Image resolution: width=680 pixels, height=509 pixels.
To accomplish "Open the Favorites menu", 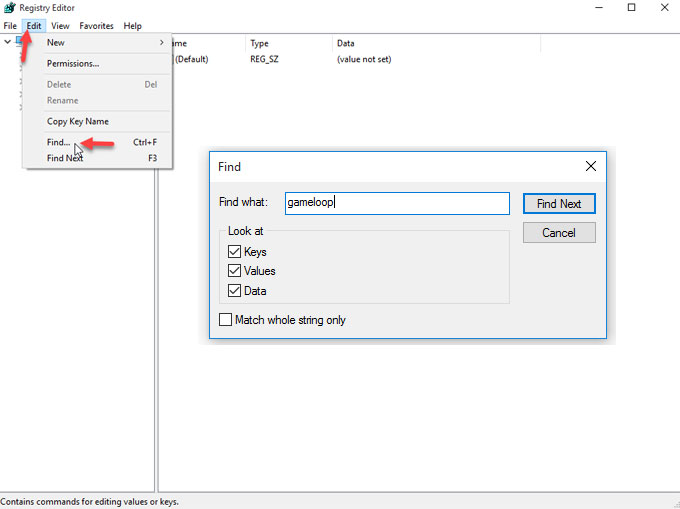I will tap(96, 26).
